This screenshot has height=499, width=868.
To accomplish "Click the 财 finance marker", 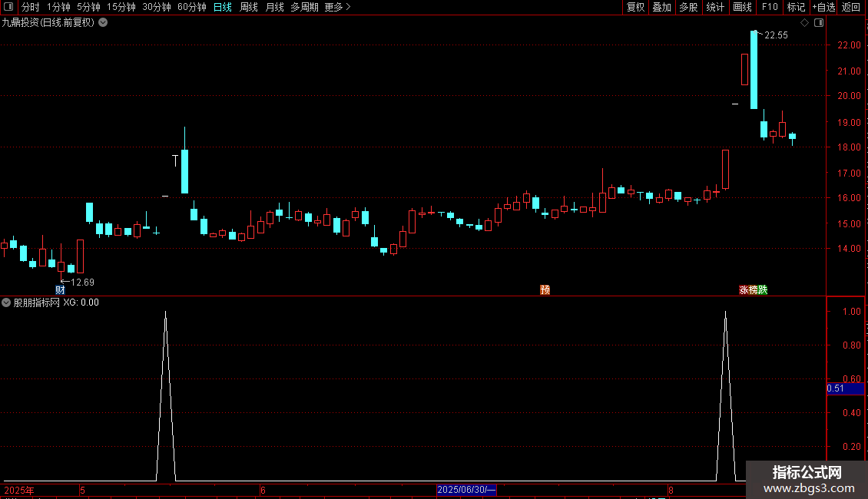I will tap(61, 290).
